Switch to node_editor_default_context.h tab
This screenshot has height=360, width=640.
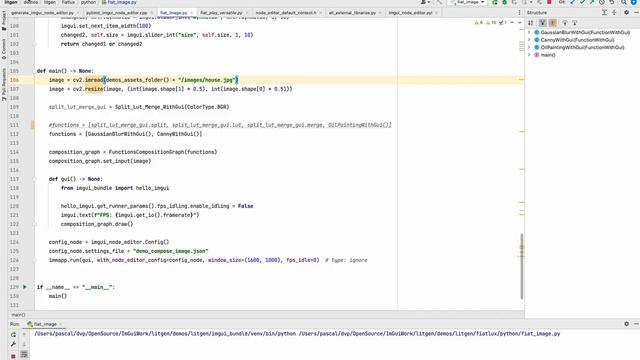click(x=286, y=13)
